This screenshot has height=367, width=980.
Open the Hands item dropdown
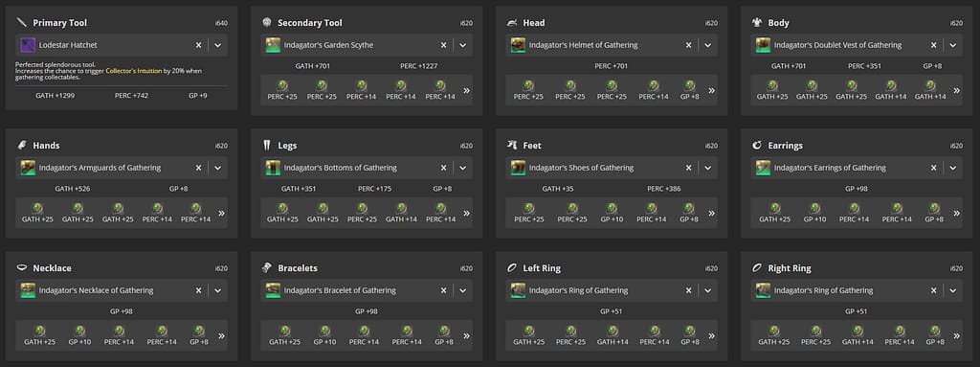pos(217,168)
